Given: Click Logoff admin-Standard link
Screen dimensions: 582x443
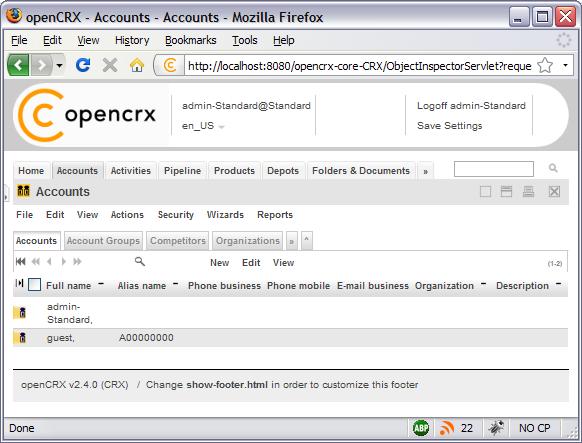Looking at the screenshot, I should point(471,106).
